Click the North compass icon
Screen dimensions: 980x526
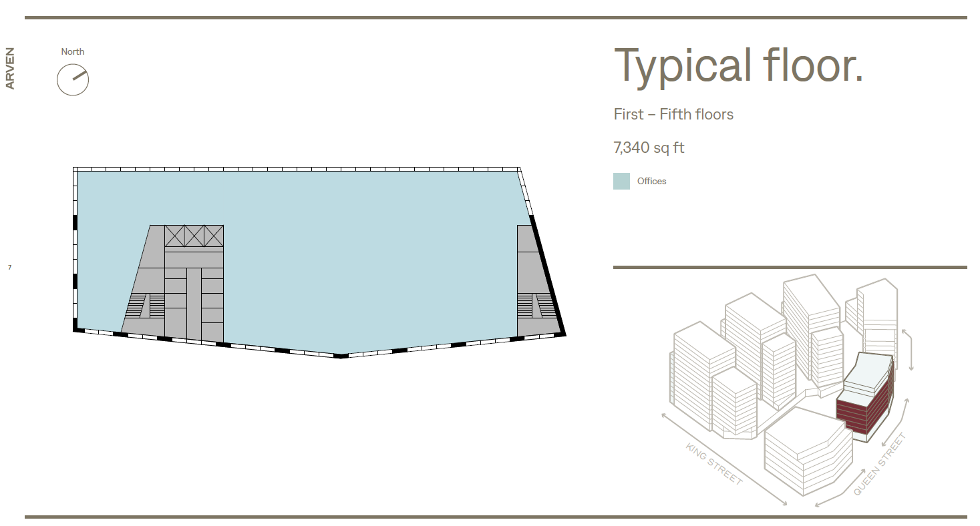tap(73, 79)
